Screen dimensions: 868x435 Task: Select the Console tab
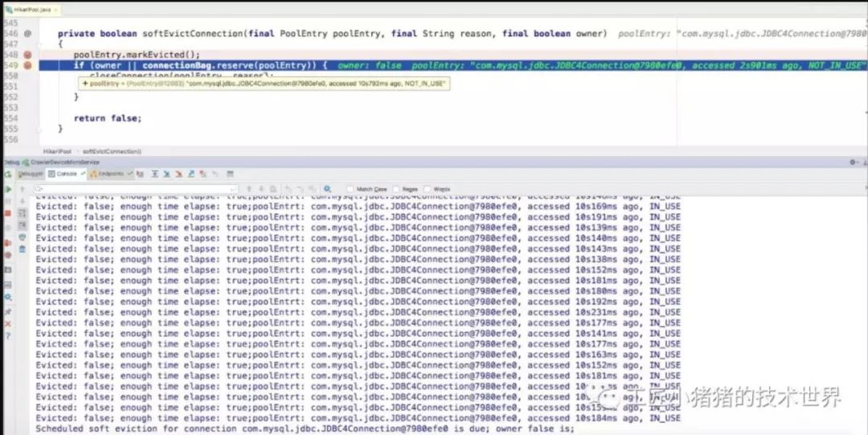click(67, 174)
